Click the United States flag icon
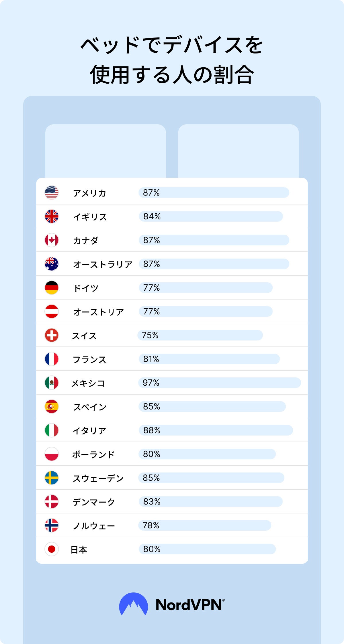This screenshot has height=644, width=344. point(52,192)
